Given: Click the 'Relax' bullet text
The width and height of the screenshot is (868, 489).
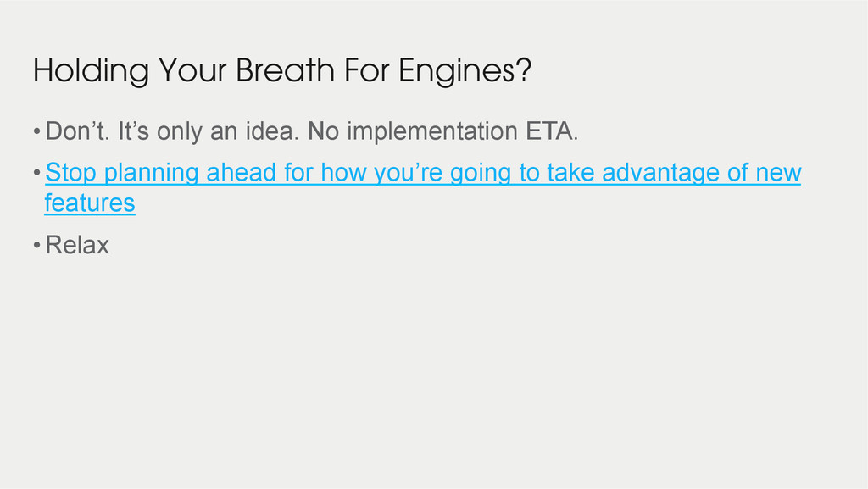Looking at the screenshot, I should coord(77,245).
